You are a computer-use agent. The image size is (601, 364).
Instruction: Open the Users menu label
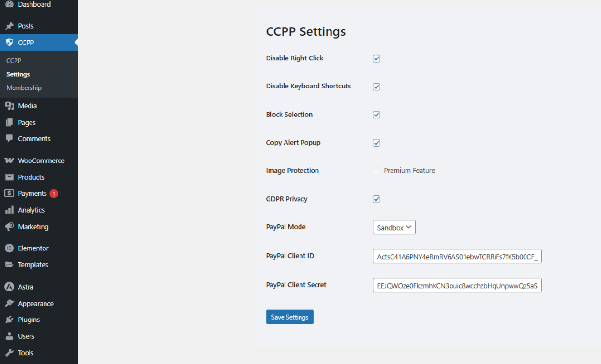tap(26, 336)
